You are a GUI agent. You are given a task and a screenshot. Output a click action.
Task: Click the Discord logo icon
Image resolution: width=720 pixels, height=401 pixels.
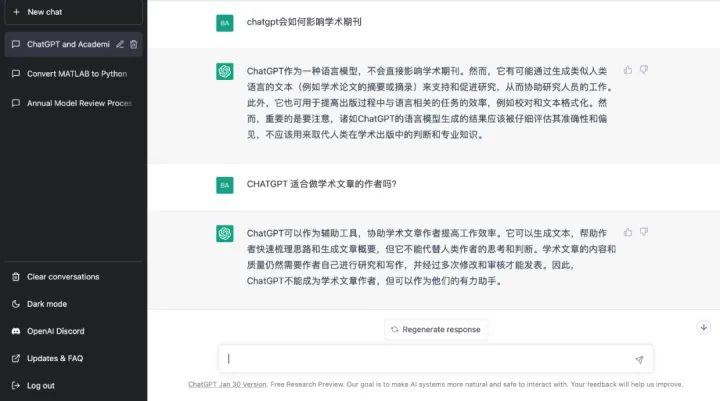(16, 331)
